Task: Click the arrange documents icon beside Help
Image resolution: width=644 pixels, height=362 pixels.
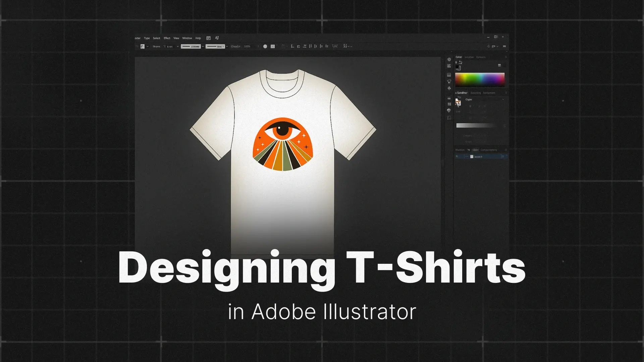Action: [208, 38]
